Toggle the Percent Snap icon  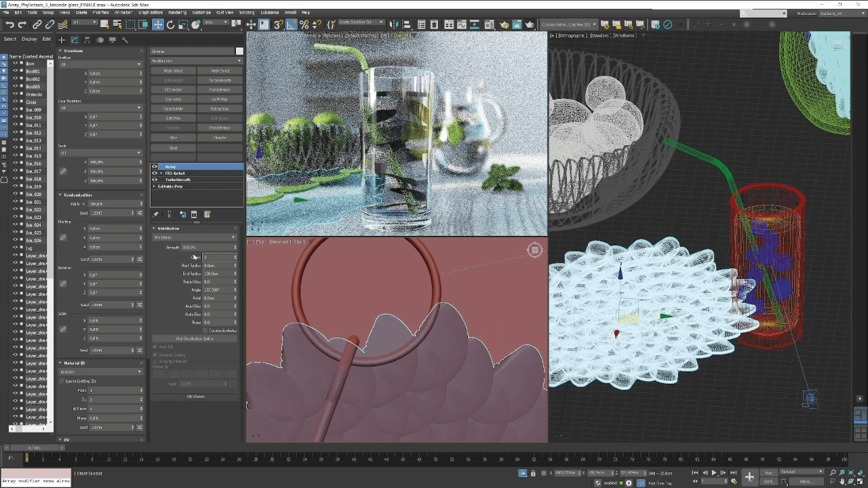304,24
